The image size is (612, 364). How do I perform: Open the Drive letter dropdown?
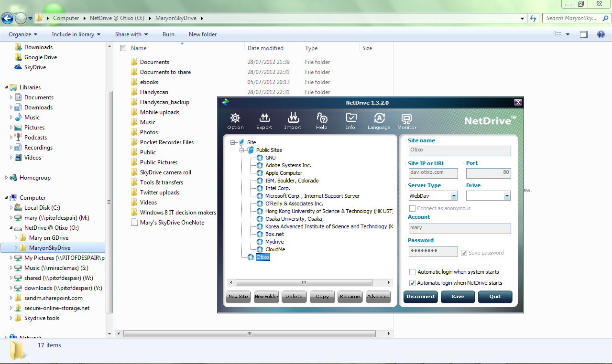click(507, 196)
